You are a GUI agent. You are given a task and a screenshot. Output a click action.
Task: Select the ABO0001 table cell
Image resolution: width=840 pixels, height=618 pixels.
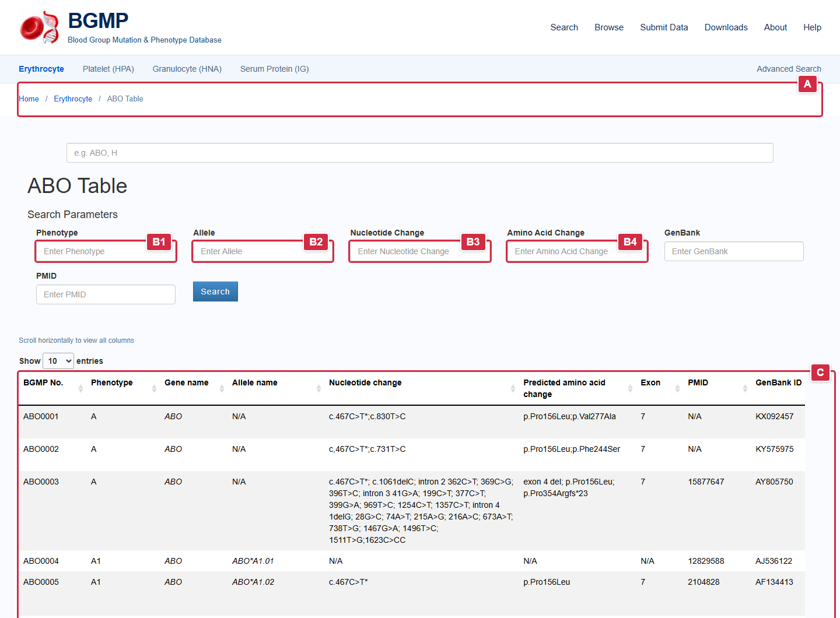(x=41, y=416)
